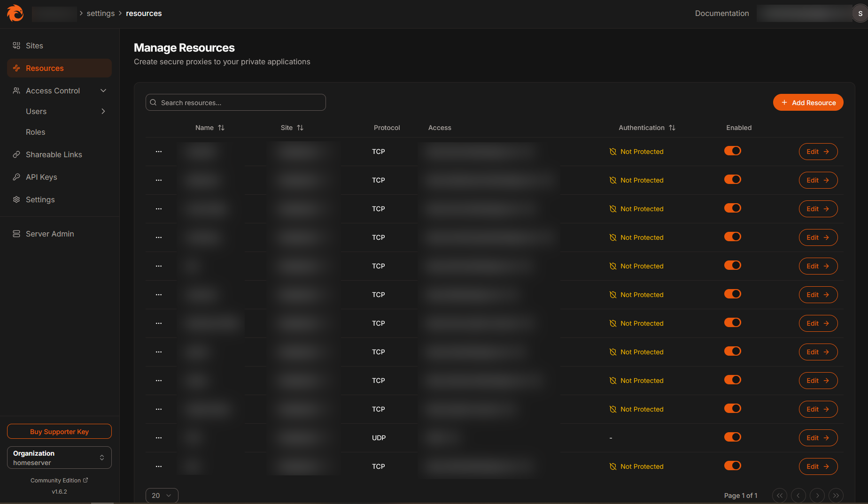This screenshot has height=504, width=868.
Task: Sort by Authentication column arrows
Action: 672,128
